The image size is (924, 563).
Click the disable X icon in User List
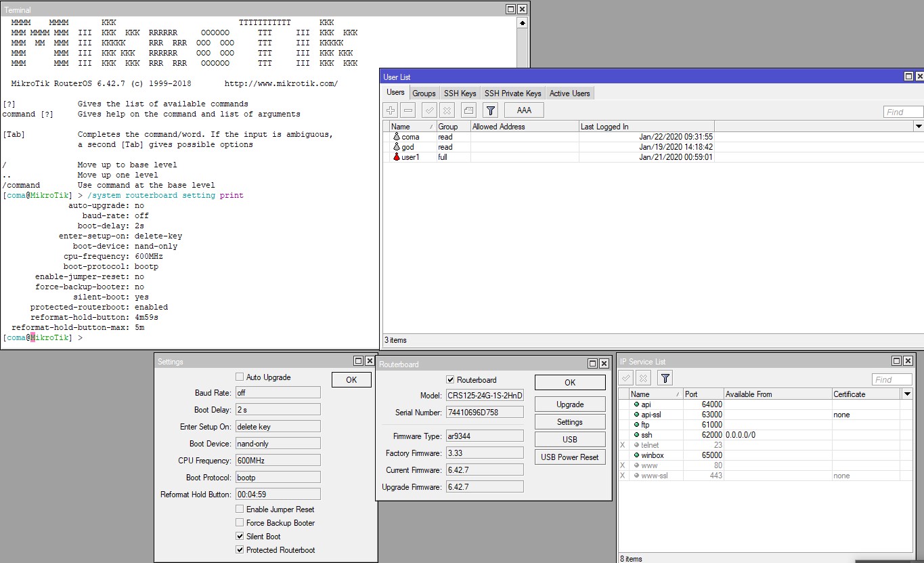(x=447, y=110)
